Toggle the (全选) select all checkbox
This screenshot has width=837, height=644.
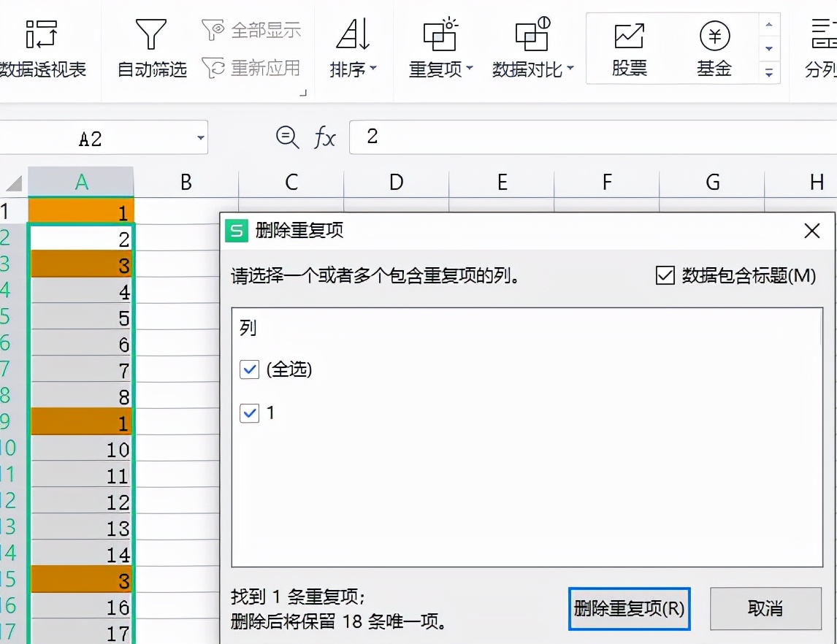pos(249,369)
